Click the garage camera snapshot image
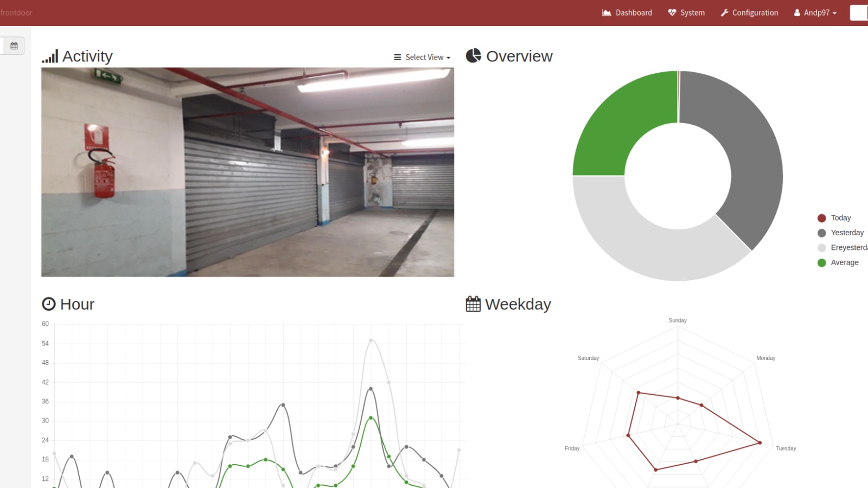Screen dimensions: 868x488 [x=247, y=172]
